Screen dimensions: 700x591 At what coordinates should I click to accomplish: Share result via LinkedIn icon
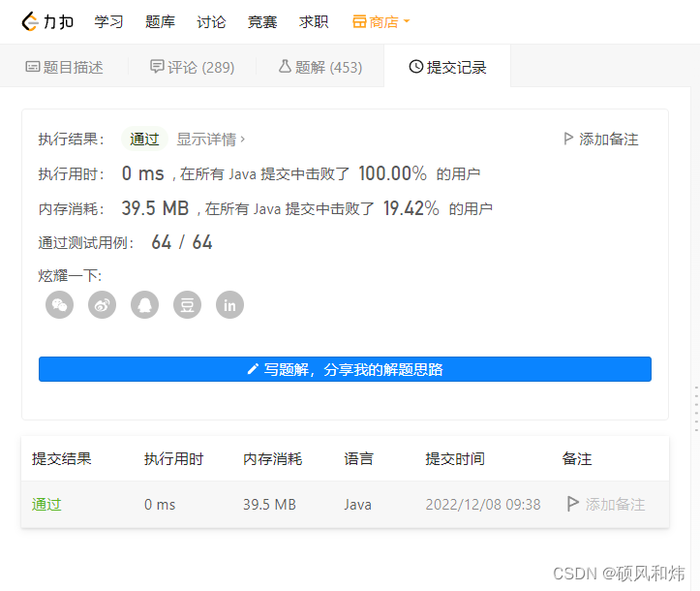click(x=229, y=305)
